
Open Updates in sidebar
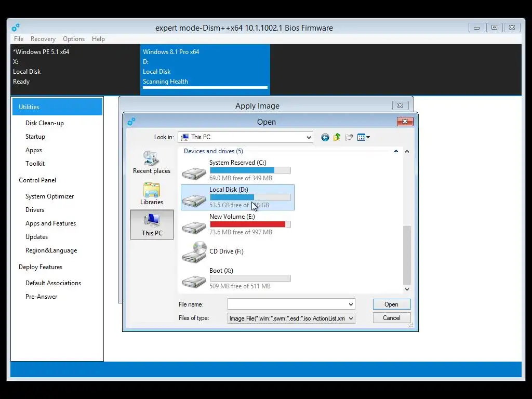pos(36,237)
